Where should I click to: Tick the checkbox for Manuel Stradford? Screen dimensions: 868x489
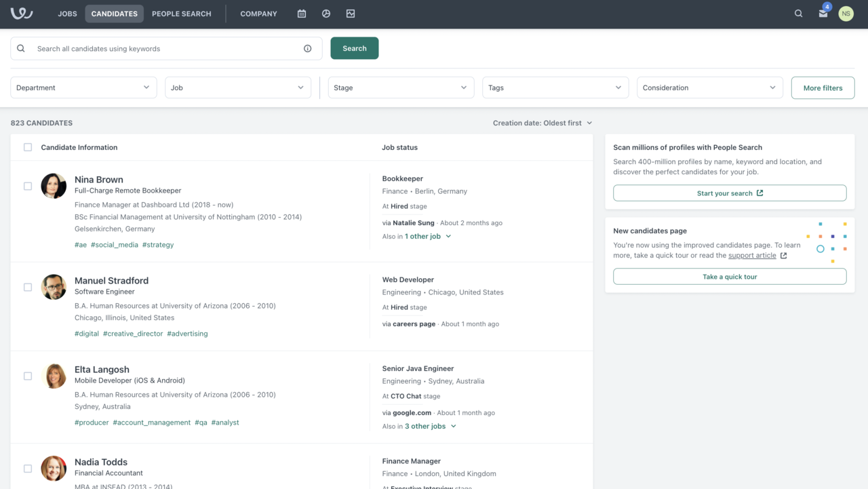pos(28,287)
